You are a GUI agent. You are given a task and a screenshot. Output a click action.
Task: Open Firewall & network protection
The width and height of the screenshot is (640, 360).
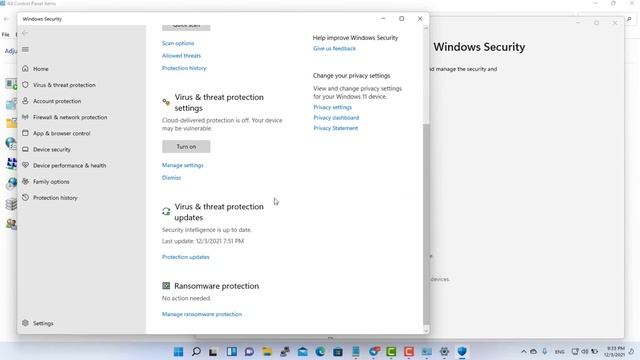[70, 117]
